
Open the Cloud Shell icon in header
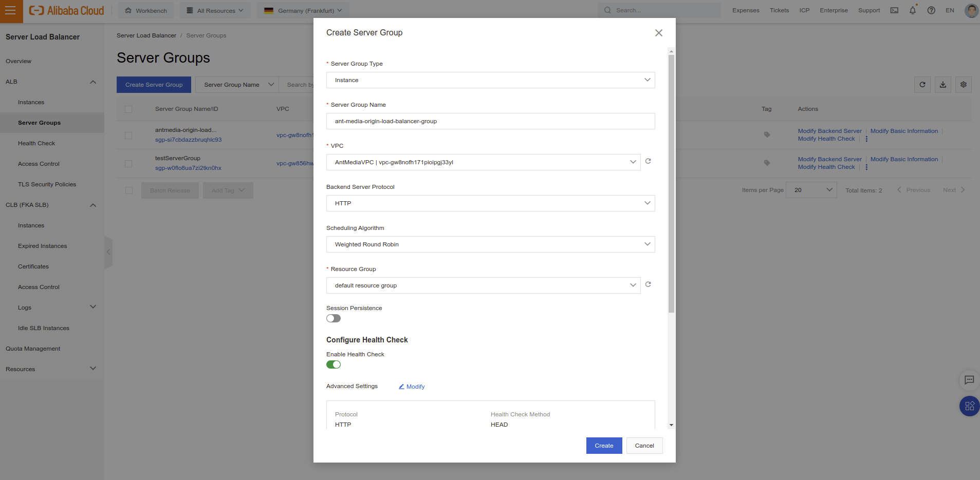coord(894,10)
